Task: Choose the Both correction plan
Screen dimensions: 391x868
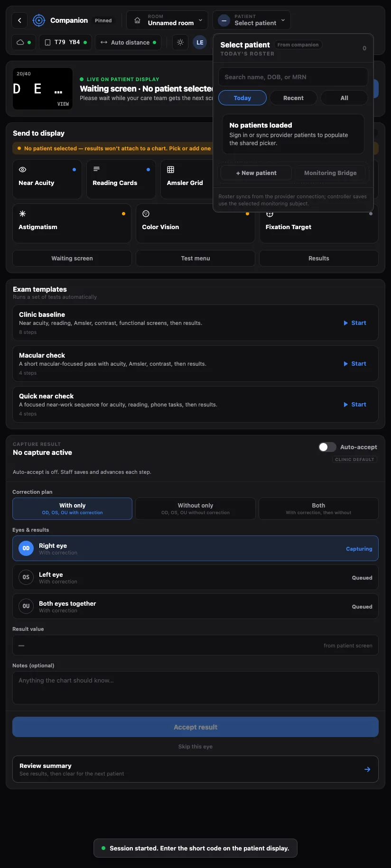Action: tap(318, 508)
